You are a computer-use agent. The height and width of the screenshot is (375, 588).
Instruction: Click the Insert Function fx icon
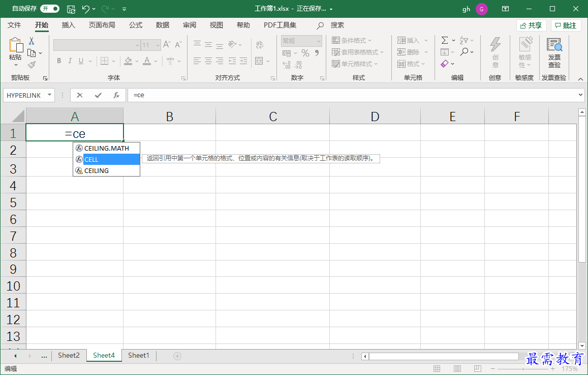[116, 95]
